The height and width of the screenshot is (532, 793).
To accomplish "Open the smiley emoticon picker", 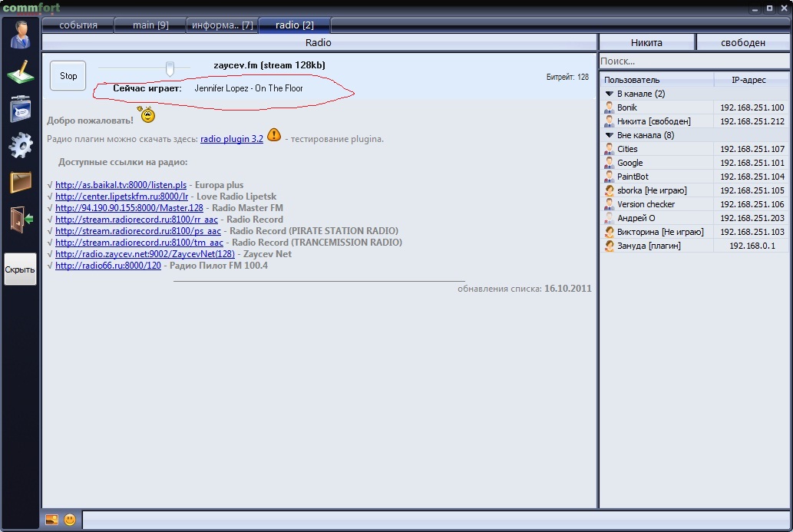I will (x=70, y=520).
